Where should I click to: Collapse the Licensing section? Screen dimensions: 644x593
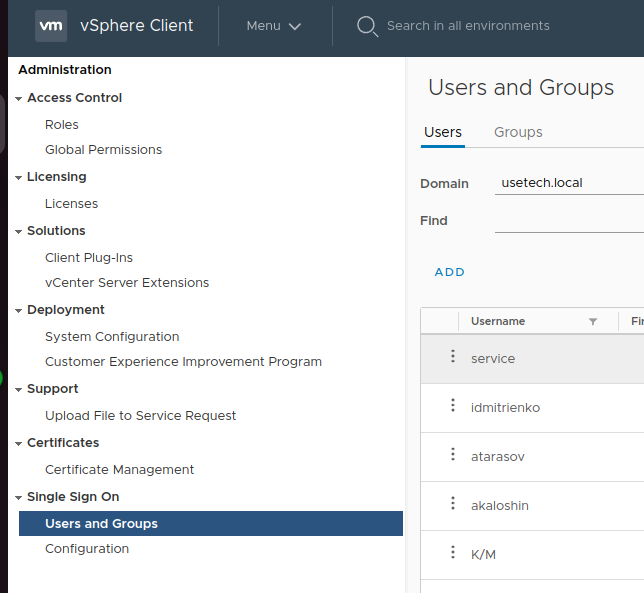(18, 178)
